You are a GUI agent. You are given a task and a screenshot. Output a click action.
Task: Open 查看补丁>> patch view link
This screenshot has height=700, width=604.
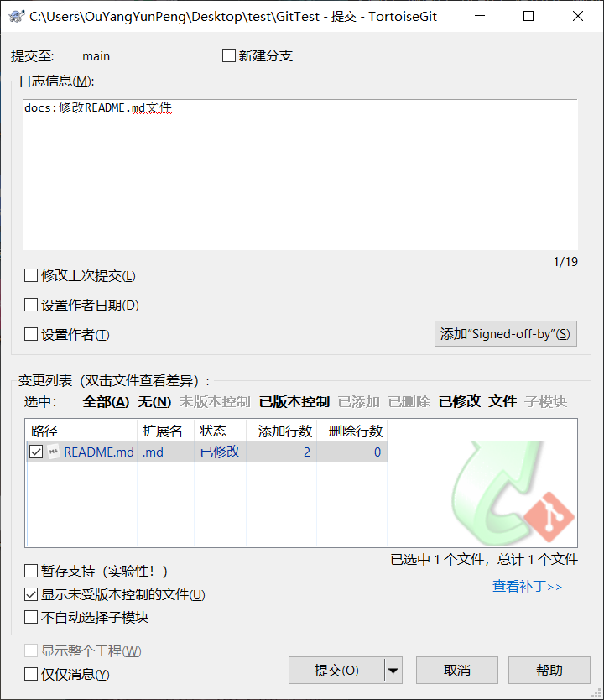(527, 587)
